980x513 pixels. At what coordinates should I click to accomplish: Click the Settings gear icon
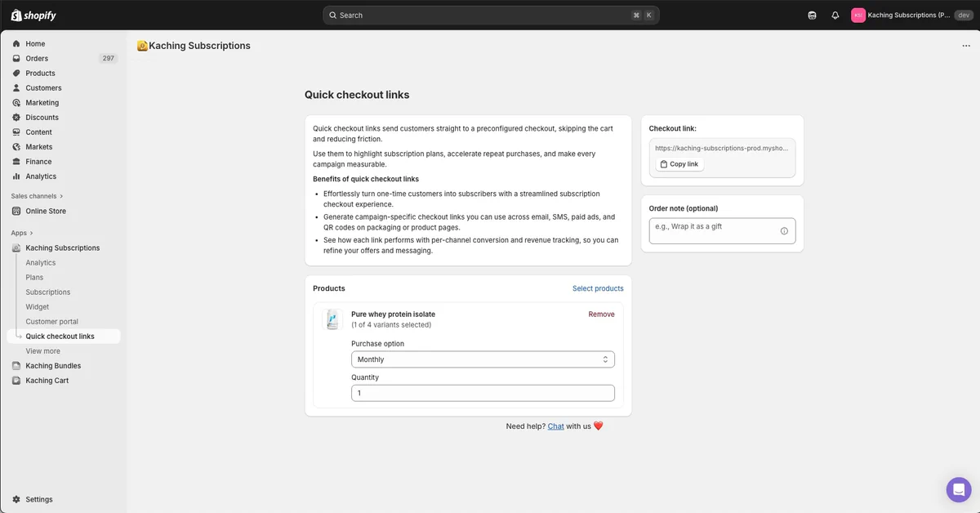[16, 499]
